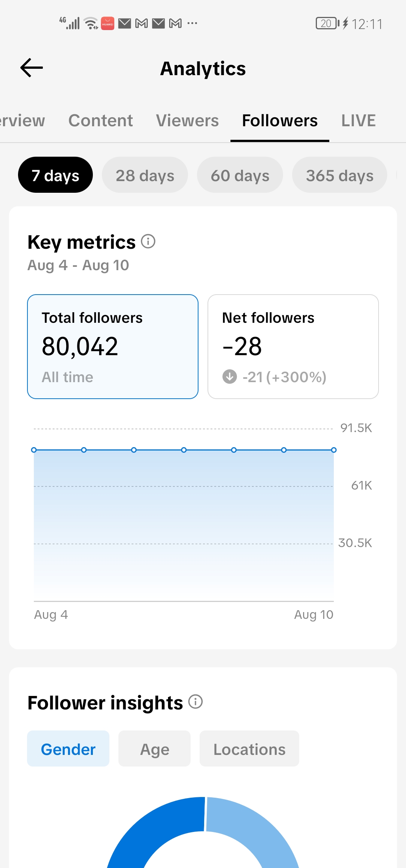Tap the battery indicator icon

(327, 23)
